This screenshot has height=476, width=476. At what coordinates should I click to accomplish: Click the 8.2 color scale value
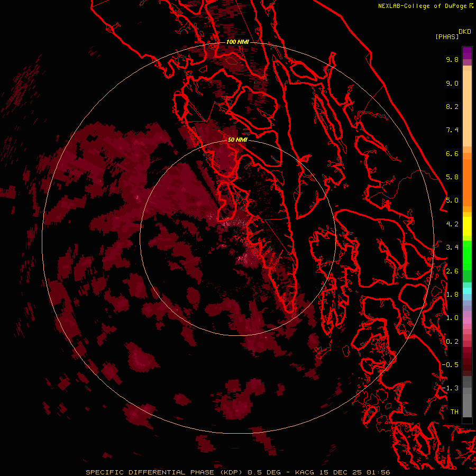452,106
